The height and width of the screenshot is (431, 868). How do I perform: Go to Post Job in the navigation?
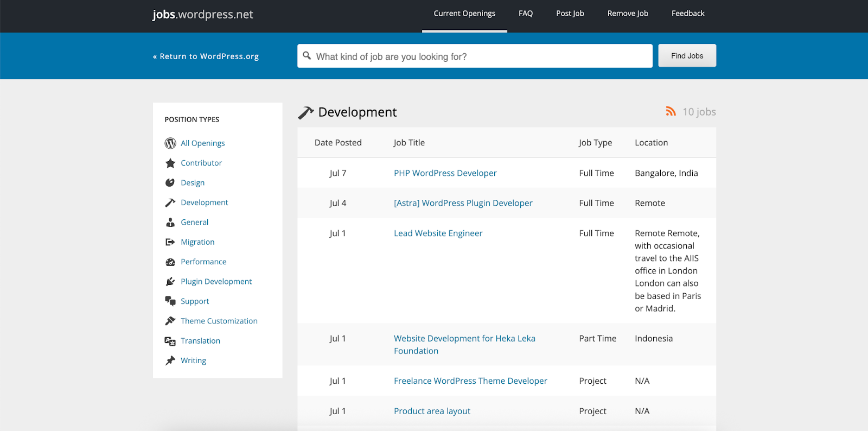coord(570,14)
